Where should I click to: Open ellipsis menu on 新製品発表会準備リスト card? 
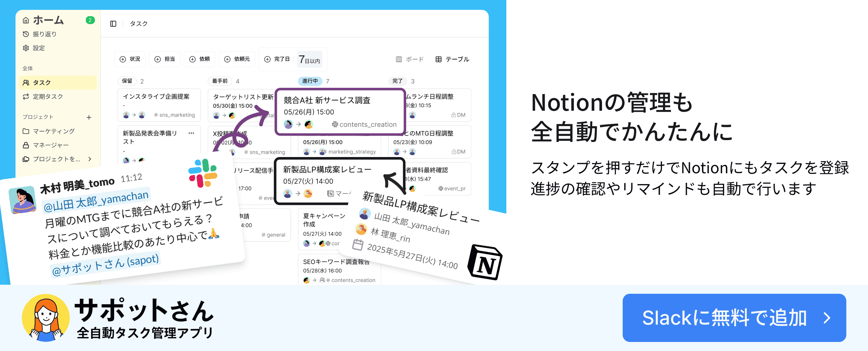coord(191,133)
